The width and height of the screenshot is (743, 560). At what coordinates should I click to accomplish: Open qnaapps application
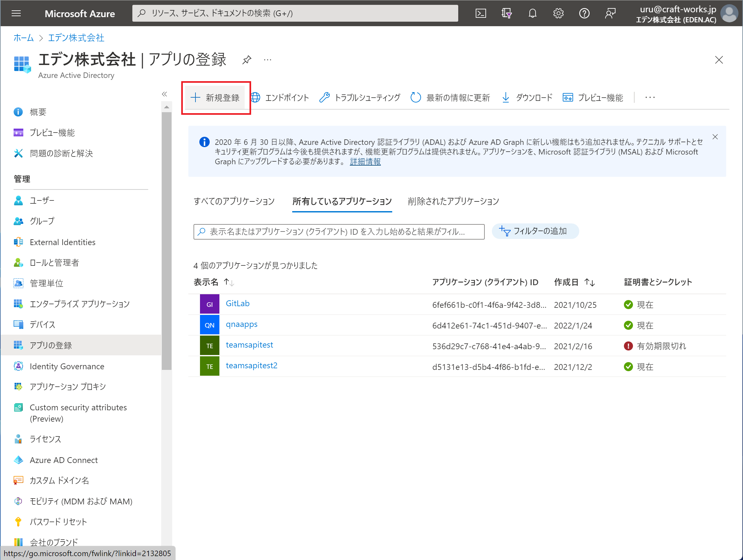(241, 325)
